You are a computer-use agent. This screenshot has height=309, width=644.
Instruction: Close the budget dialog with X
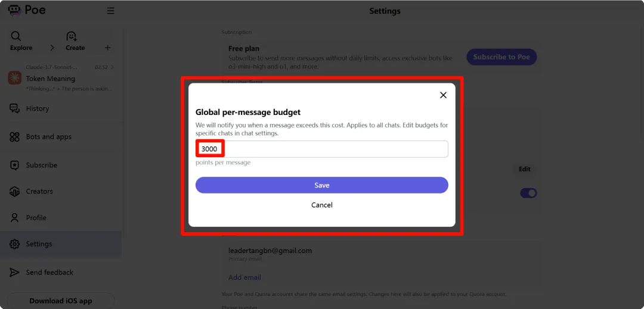[443, 95]
